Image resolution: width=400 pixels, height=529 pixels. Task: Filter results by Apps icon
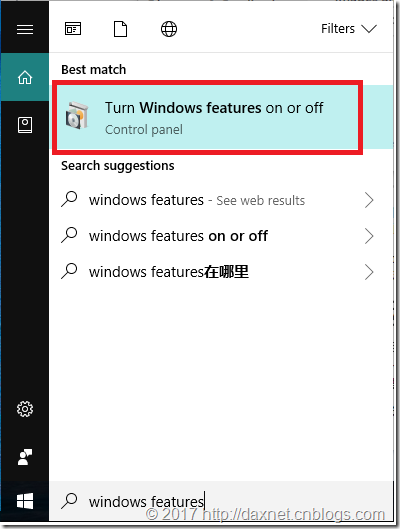click(73, 29)
